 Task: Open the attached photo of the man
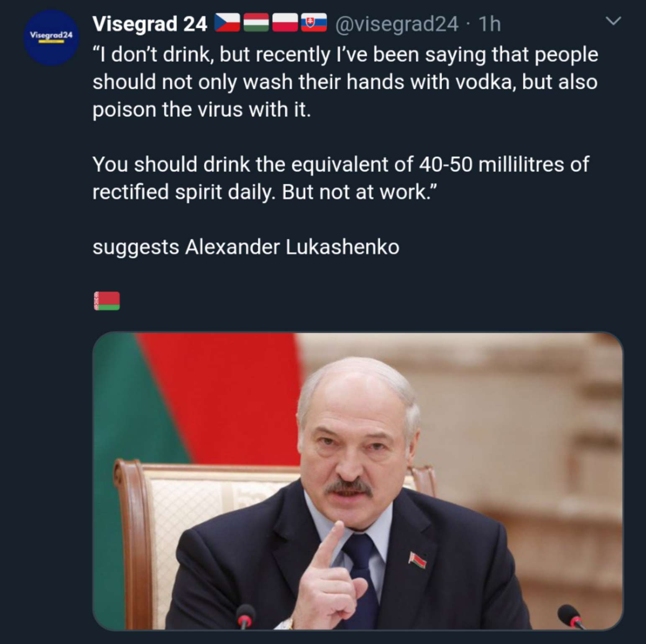(358, 481)
